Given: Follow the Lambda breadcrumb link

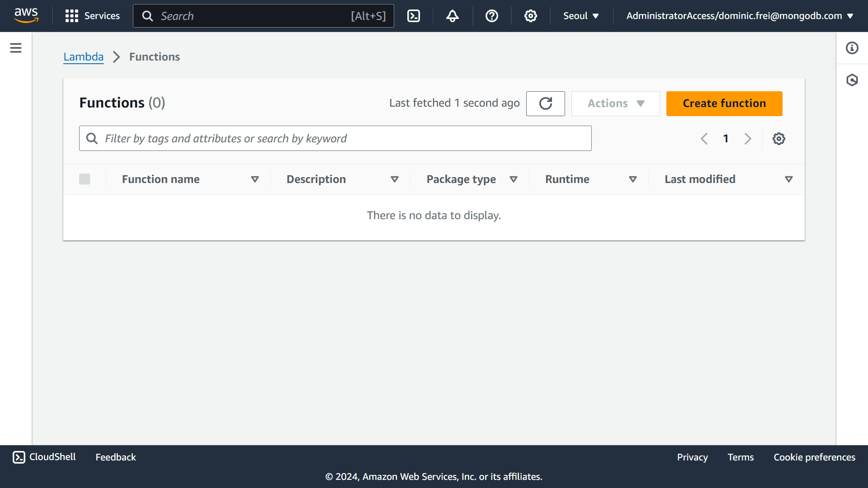Looking at the screenshot, I should point(83,56).
